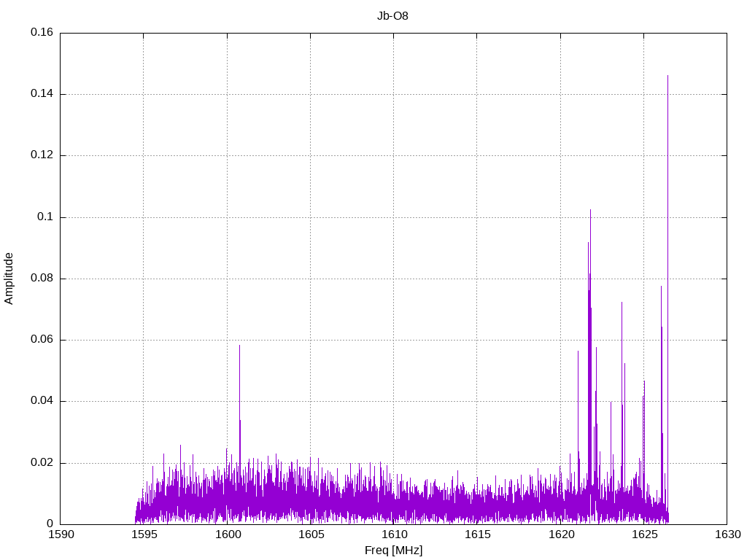Click the 0.16 y-axis tick label
Screen dimensions: 747x560
pos(42,33)
